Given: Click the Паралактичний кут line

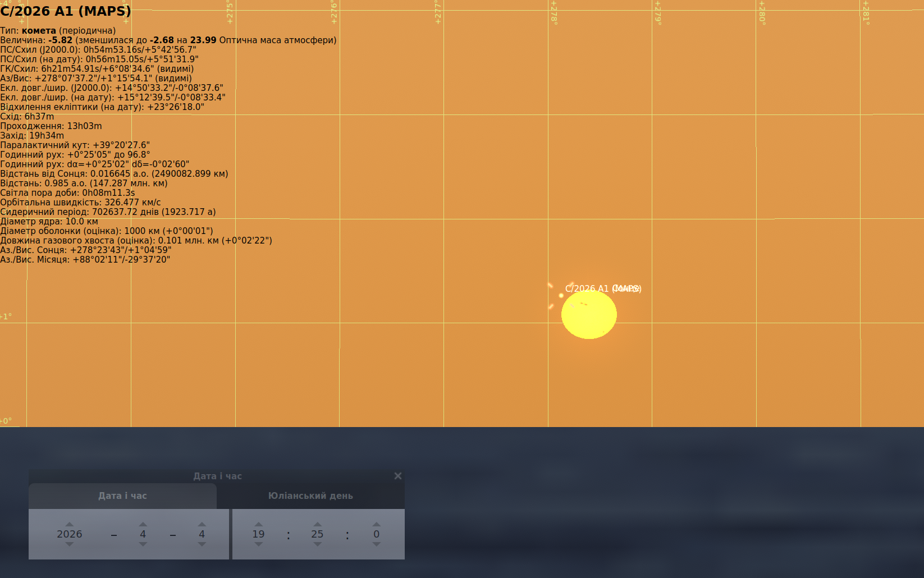Looking at the screenshot, I should 75,145.
